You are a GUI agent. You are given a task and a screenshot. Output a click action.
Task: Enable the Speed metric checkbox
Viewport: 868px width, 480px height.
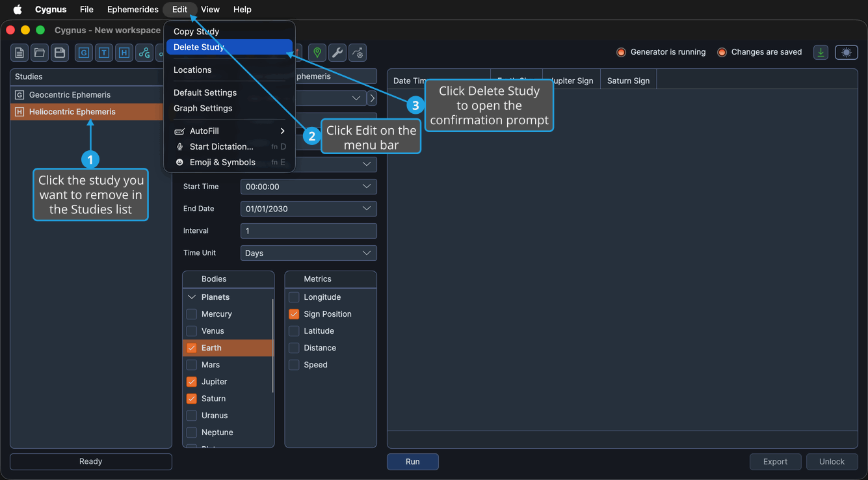click(x=294, y=365)
